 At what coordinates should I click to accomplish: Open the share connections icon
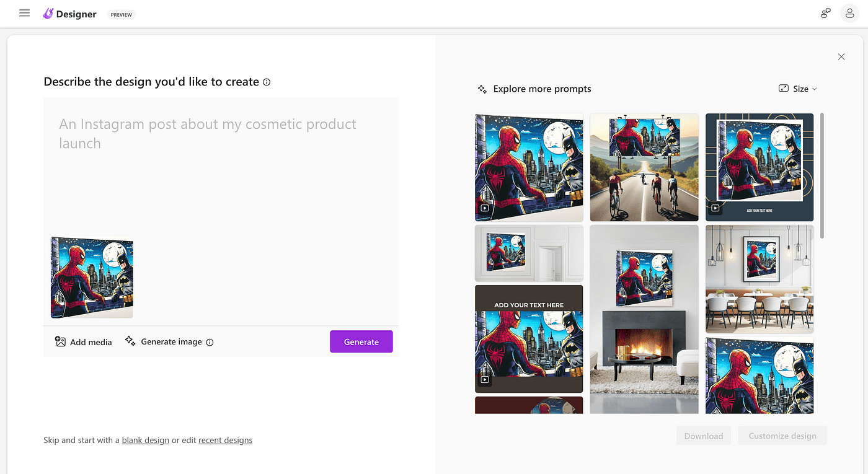coord(825,13)
